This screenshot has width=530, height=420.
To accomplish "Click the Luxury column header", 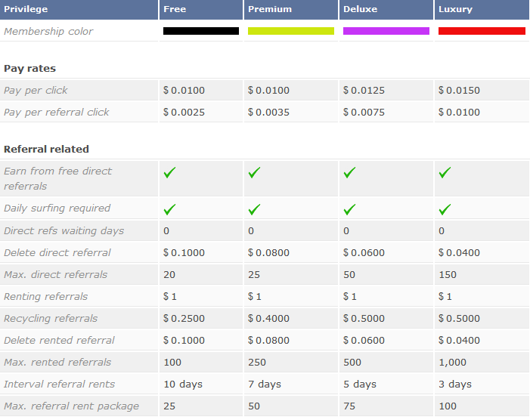I will pyautogui.click(x=482, y=10).
